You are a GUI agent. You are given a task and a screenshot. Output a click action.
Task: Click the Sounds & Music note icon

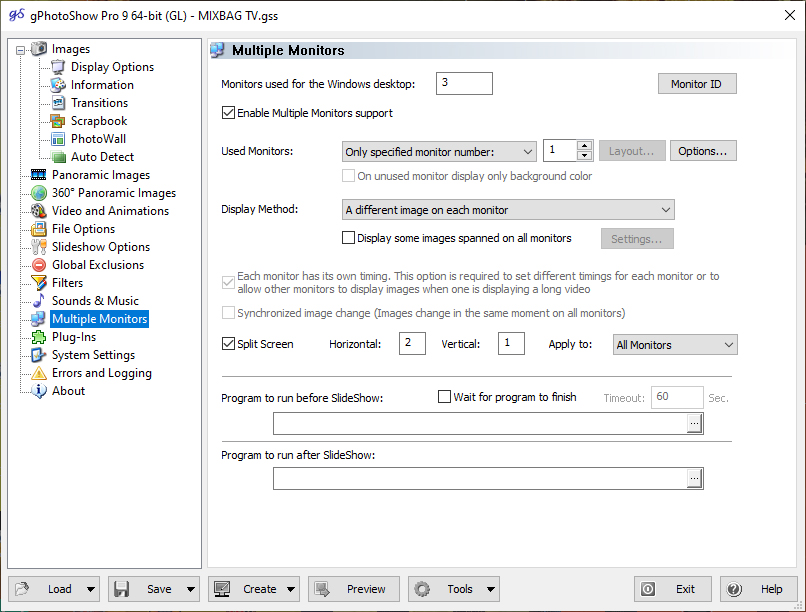click(x=39, y=301)
